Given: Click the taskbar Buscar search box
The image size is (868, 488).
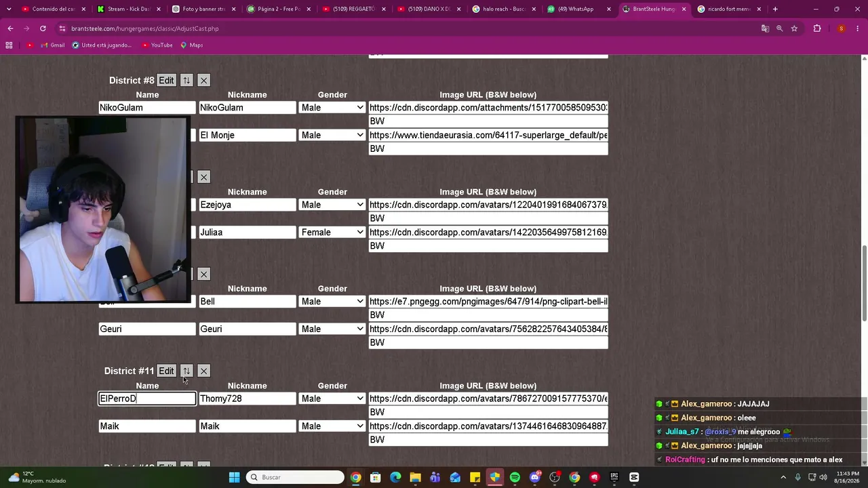Looking at the screenshot, I should tap(295, 477).
